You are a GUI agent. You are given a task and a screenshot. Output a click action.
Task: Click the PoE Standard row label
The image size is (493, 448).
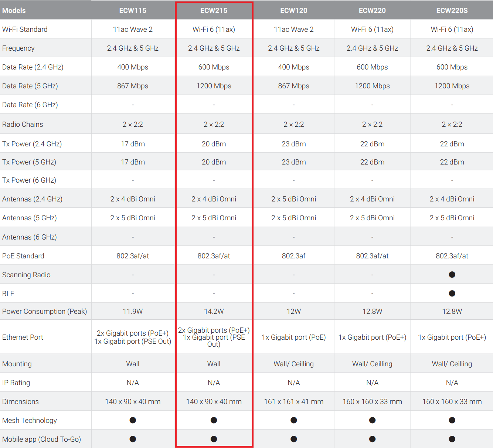tap(23, 256)
